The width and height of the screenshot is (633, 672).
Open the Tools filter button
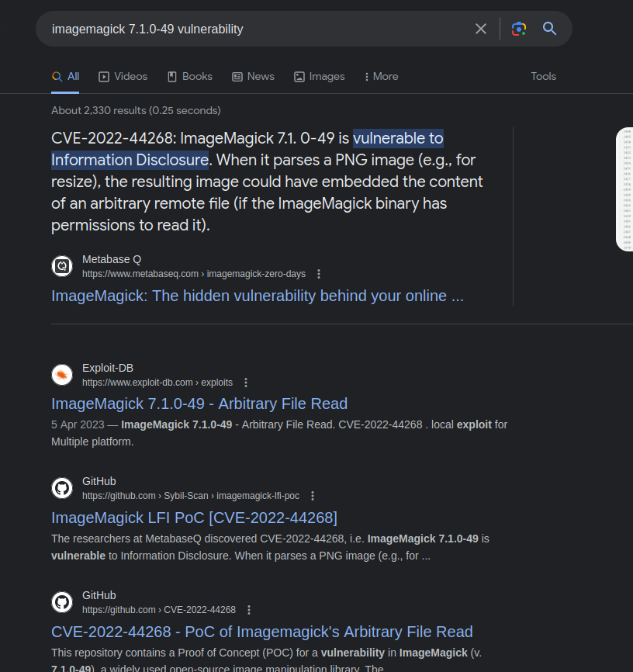543,76
